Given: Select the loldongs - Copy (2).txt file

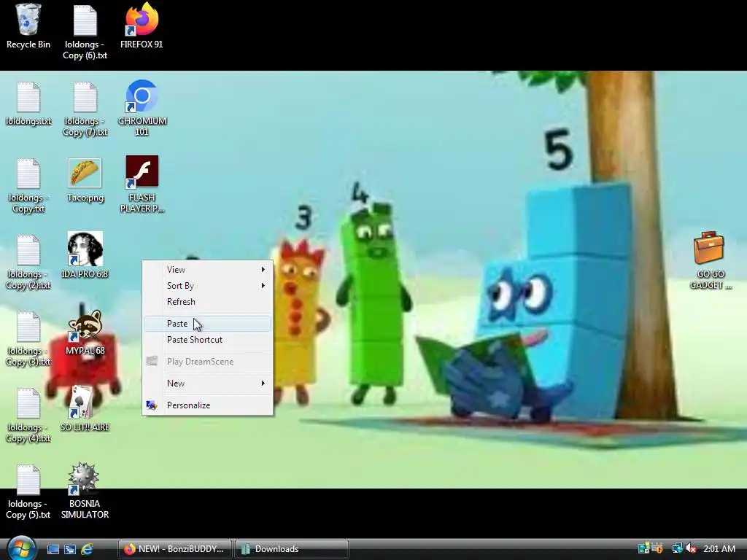Looking at the screenshot, I should (x=28, y=262).
